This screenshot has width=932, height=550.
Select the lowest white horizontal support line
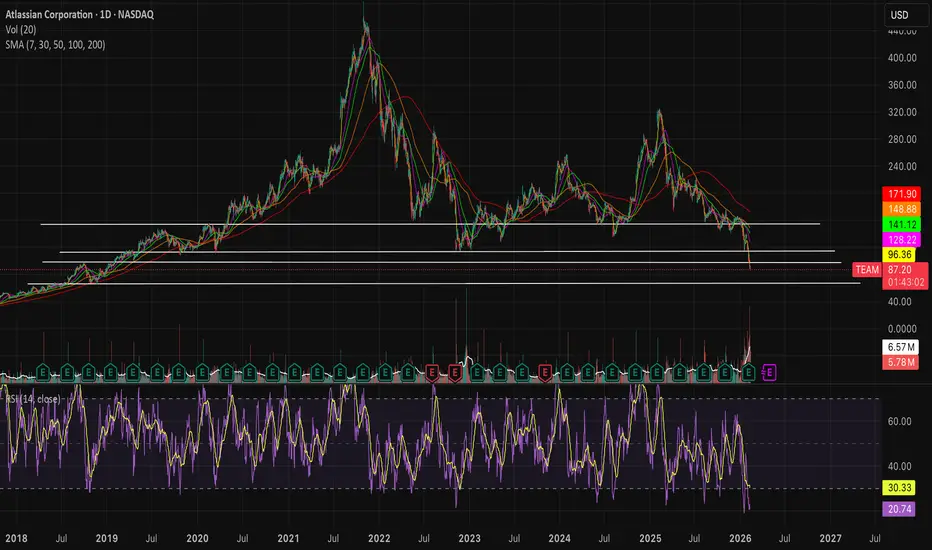443,284
